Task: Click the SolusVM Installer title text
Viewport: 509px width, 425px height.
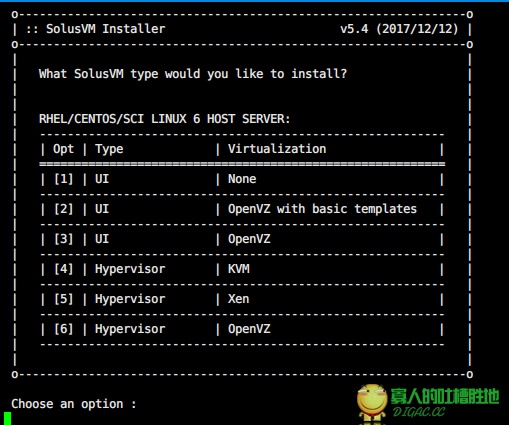Action: pyautogui.click(x=105, y=29)
